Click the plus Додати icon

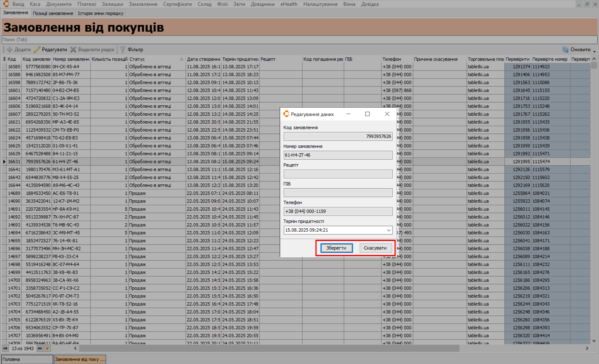click(9, 50)
